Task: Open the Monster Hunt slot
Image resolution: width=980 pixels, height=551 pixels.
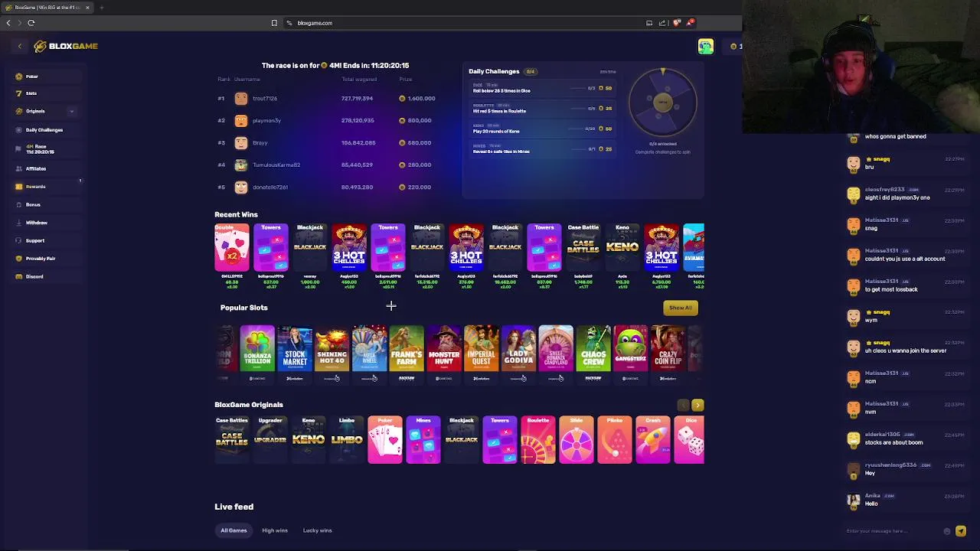Action: [x=444, y=354]
